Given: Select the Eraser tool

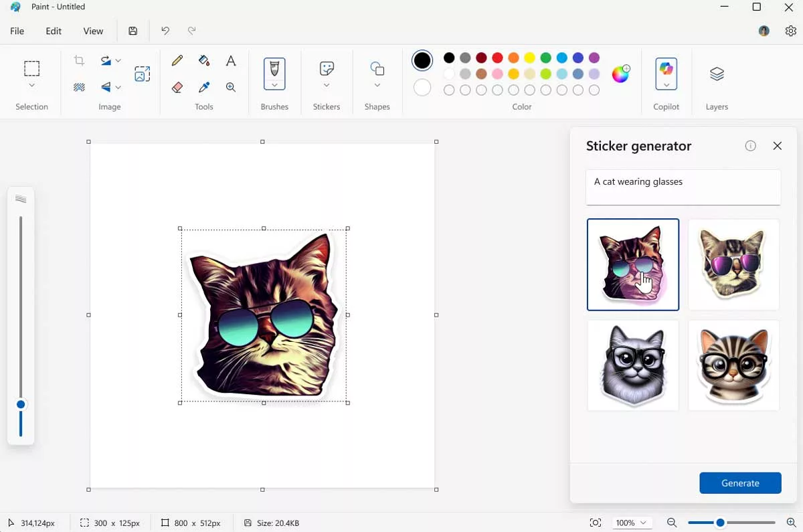Looking at the screenshot, I should point(177,88).
